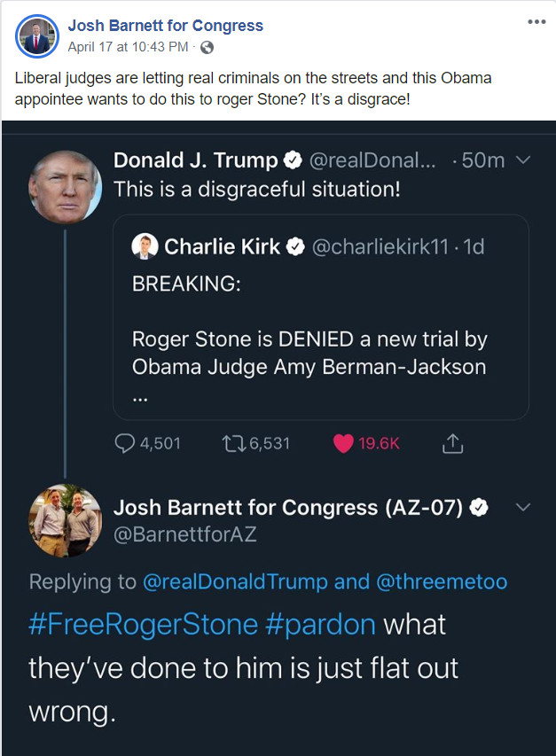This screenshot has height=756, width=556.
Task: Expand the Josh Barnett tweet dropdown chevron
Action: click(522, 507)
